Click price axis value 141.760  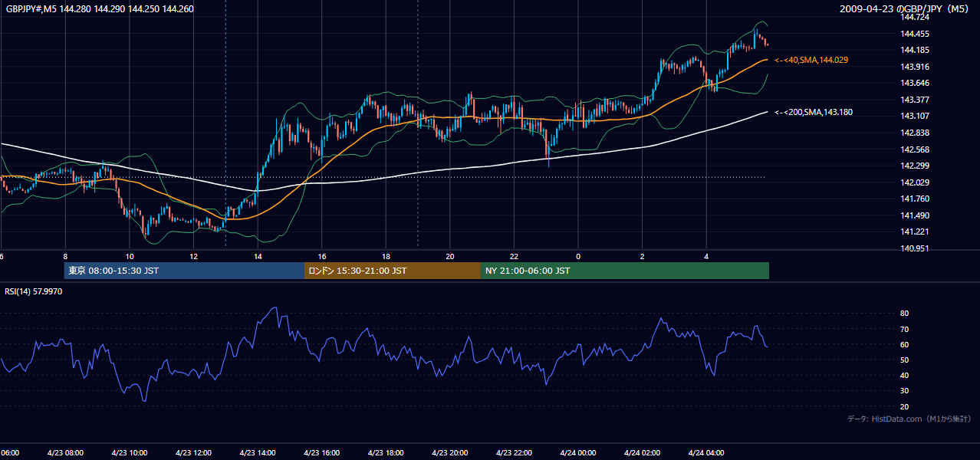pyautogui.click(x=915, y=199)
